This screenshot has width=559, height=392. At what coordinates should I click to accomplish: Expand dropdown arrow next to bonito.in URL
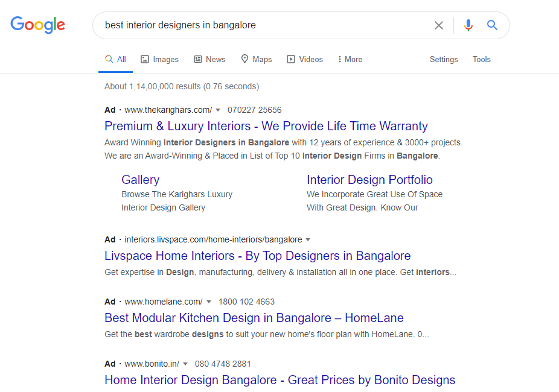point(185,364)
